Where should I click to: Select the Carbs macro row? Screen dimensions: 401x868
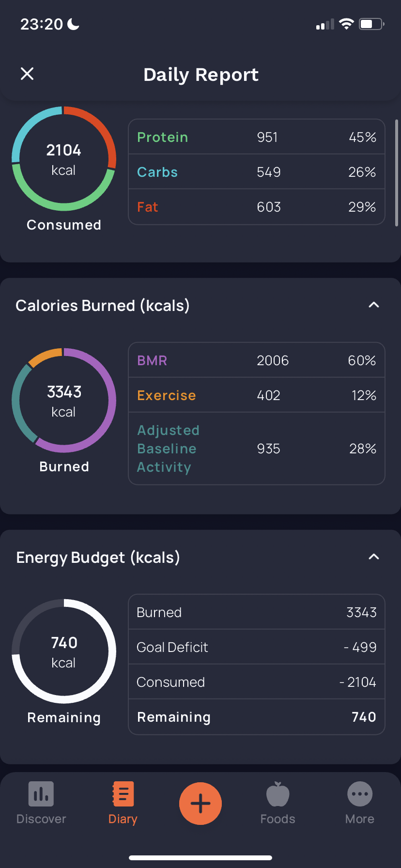(257, 172)
